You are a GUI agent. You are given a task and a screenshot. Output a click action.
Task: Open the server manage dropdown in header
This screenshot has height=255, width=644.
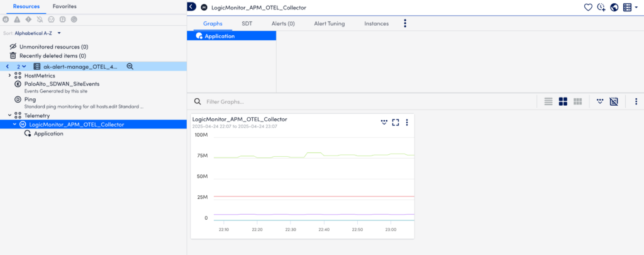pos(630,8)
